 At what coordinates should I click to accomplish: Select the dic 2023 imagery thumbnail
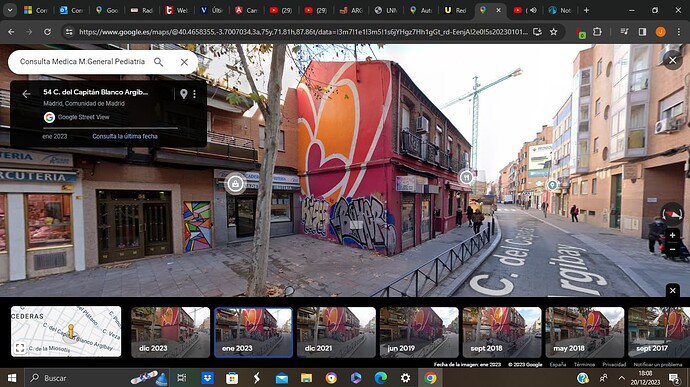[170, 332]
